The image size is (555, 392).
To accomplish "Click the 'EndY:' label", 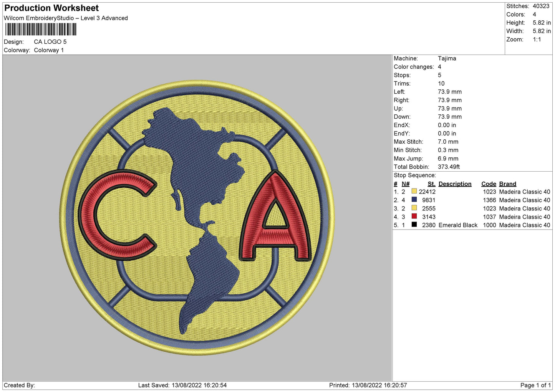I will pos(402,134).
